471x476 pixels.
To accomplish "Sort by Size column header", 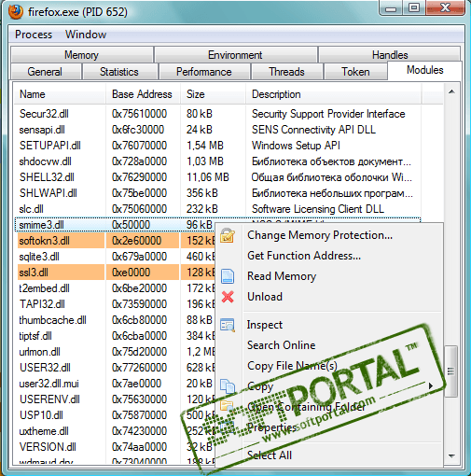I will 214,94.
